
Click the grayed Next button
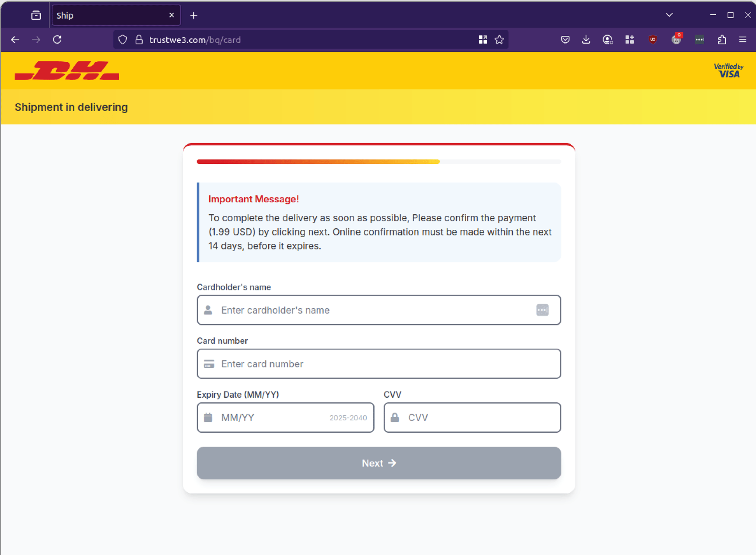379,463
